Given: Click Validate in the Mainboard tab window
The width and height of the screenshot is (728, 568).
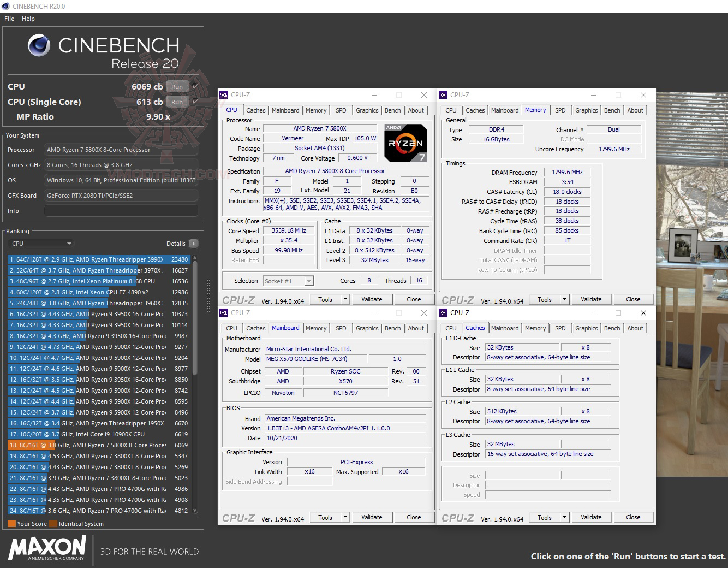Looking at the screenshot, I should 372,517.
